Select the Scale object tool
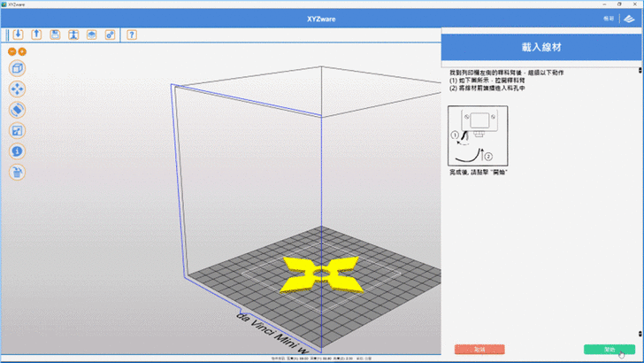 (x=17, y=130)
